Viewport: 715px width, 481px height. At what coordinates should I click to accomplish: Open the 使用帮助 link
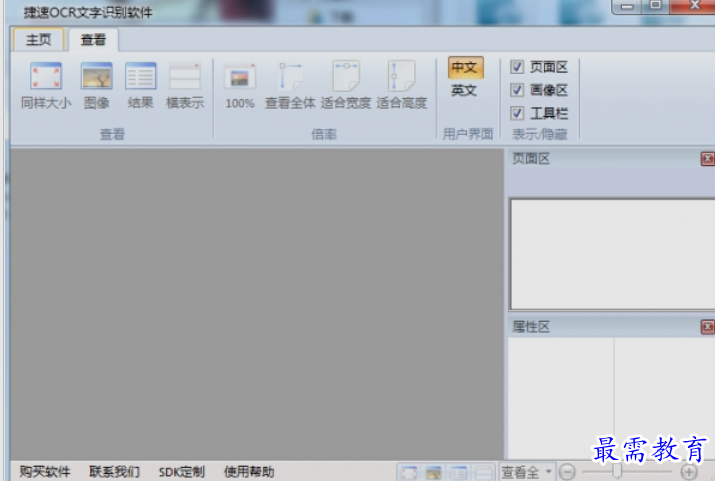pyautogui.click(x=249, y=471)
